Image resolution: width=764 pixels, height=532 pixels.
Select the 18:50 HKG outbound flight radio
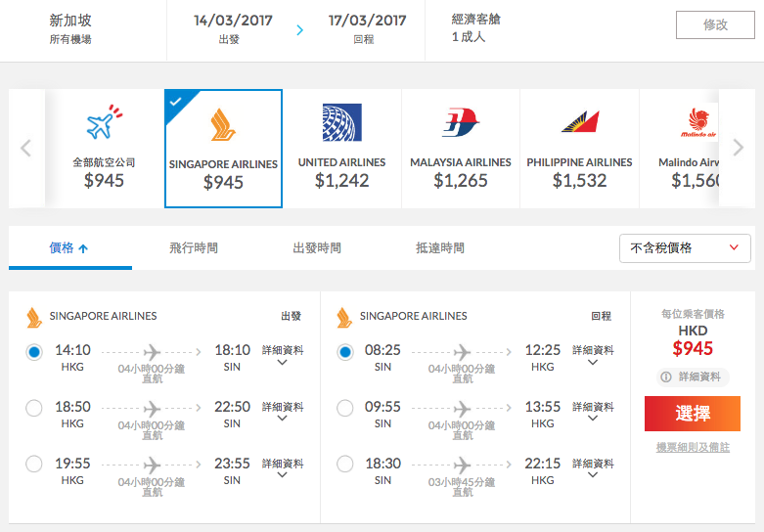34,408
